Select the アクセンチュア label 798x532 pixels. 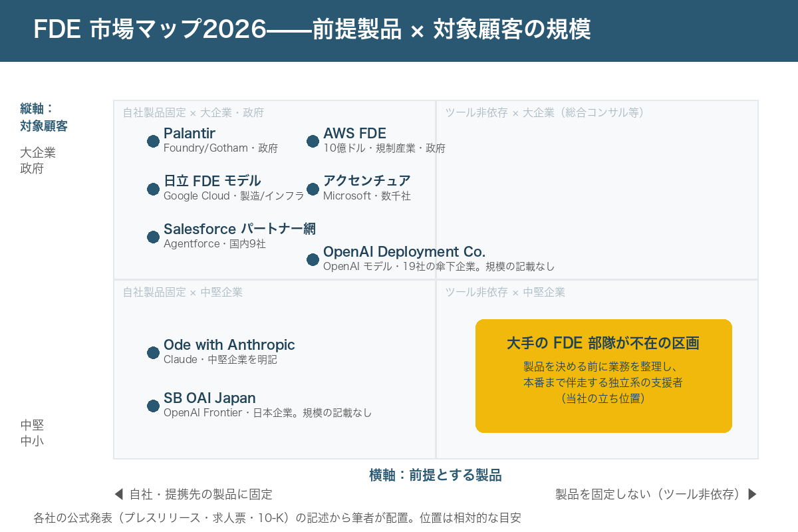(x=367, y=181)
